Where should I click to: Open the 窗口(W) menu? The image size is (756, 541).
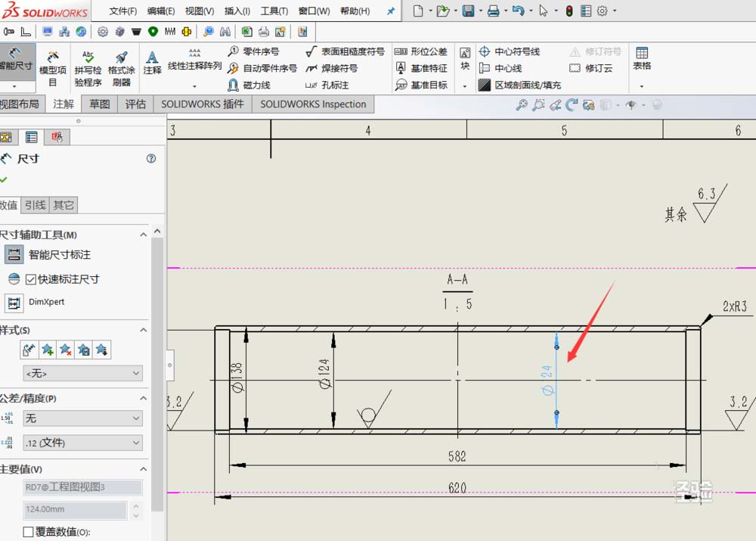[314, 11]
